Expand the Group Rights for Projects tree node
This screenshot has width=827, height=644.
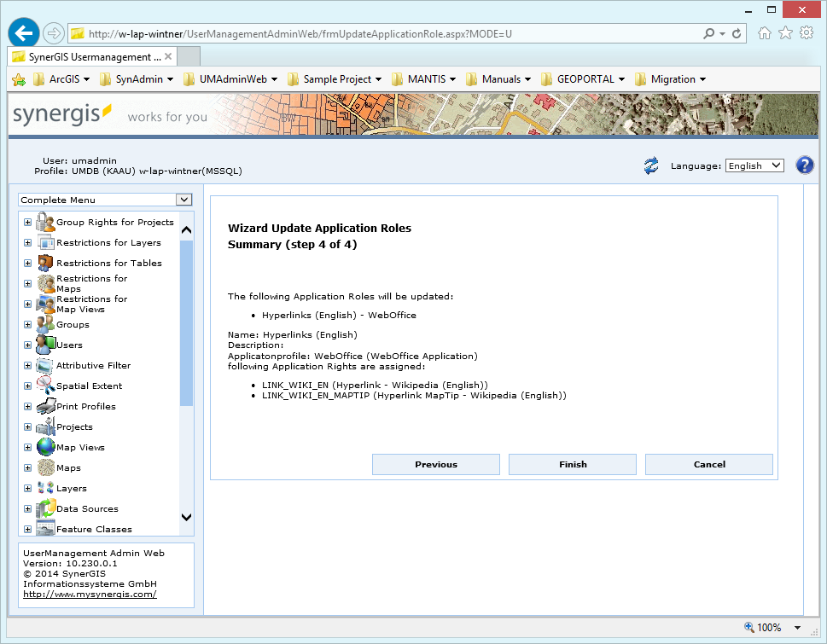coord(26,221)
